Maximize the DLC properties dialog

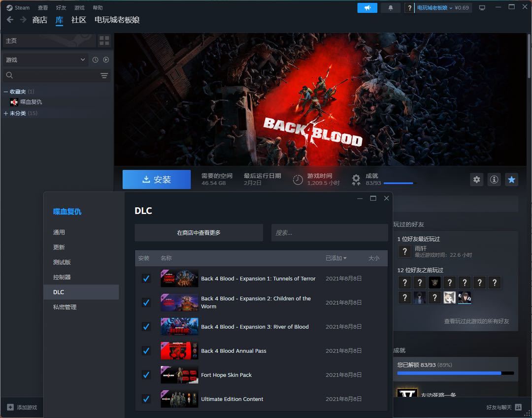[373, 198]
